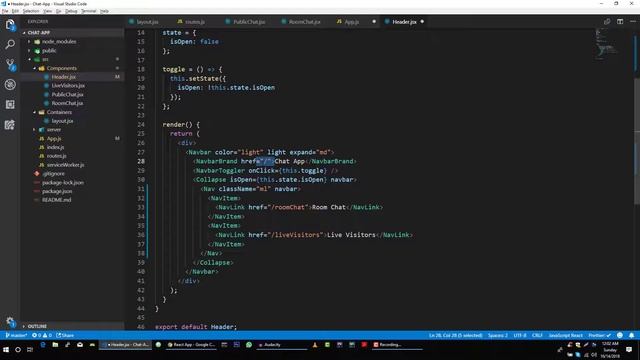The image size is (640, 360).
Task: Open the Explorer view in the activity bar
Action: (x=10, y=25)
